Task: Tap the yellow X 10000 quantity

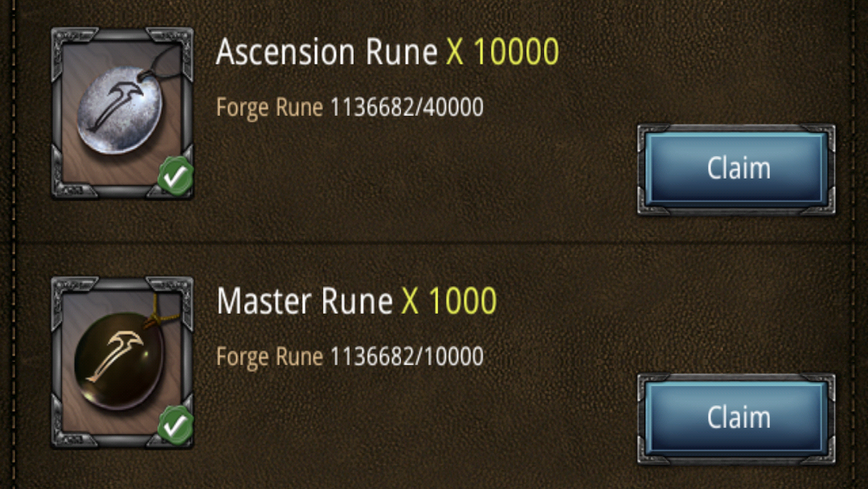Action: click(503, 53)
